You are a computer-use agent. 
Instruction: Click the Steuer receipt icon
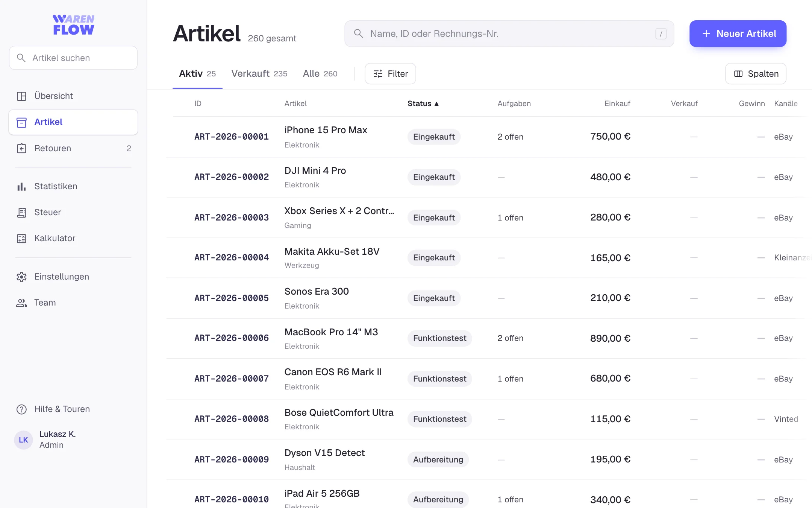click(21, 213)
